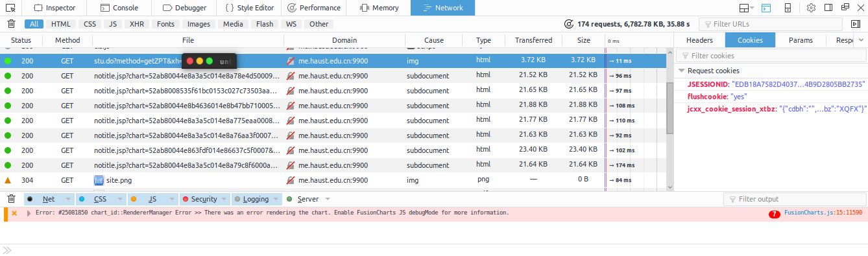The height and width of the screenshot is (256, 868).
Task: Toggle the split console icon
Action: [766, 8]
